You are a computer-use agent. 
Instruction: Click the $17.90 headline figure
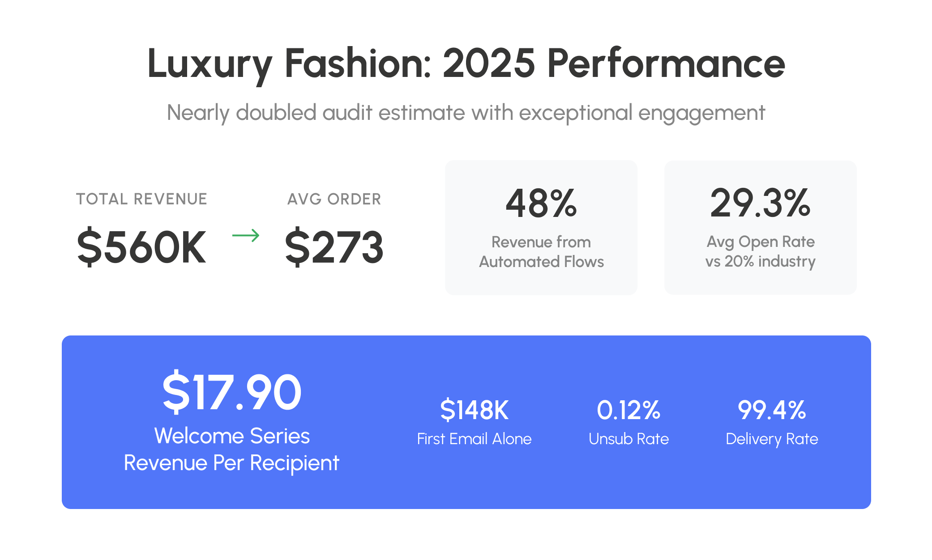coord(231,393)
